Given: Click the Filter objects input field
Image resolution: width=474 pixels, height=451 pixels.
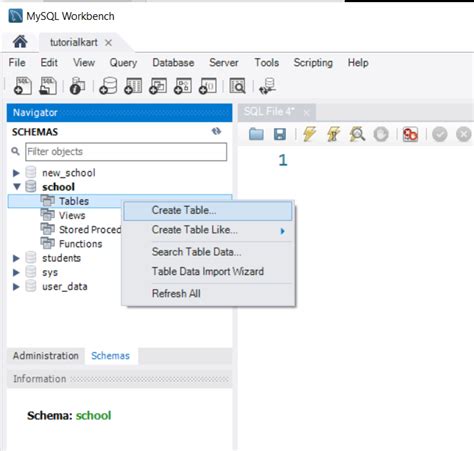Looking at the screenshot, I should coord(126,152).
